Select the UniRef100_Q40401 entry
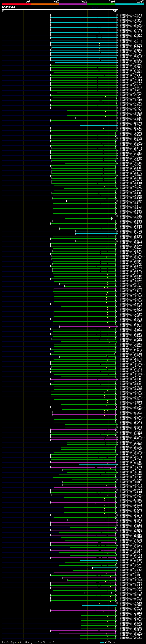 click(131, 30)
